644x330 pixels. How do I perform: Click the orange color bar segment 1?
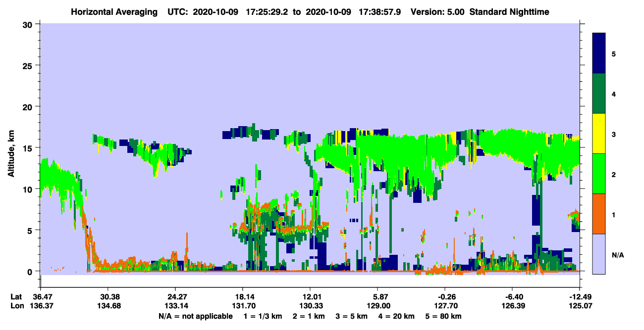[599, 213]
